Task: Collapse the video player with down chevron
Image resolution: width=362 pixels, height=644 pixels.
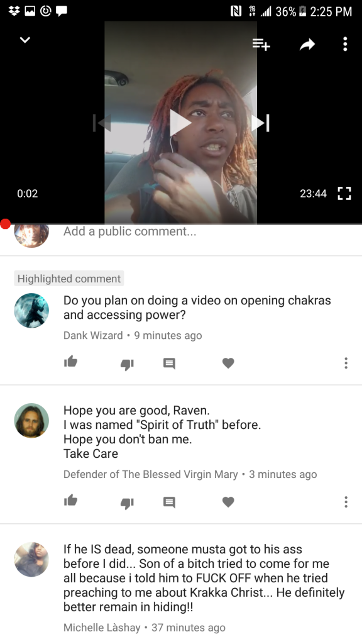Action: point(25,40)
